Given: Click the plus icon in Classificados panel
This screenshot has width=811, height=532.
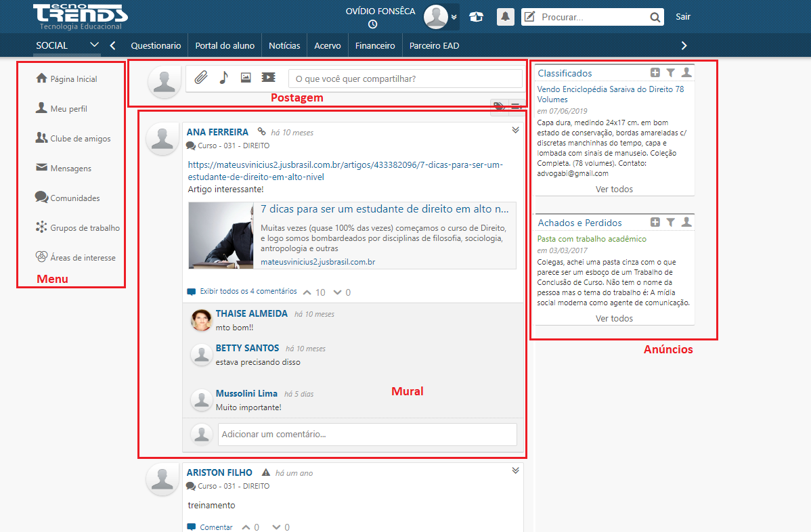Looking at the screenshot, I should tap(655, 72).
